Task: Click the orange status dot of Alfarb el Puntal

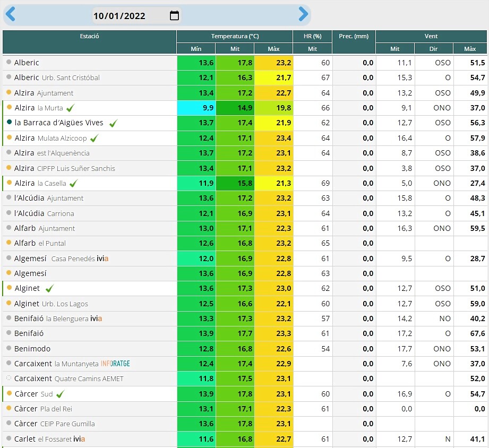Action: pyautogui.click(x=8, y=243)
